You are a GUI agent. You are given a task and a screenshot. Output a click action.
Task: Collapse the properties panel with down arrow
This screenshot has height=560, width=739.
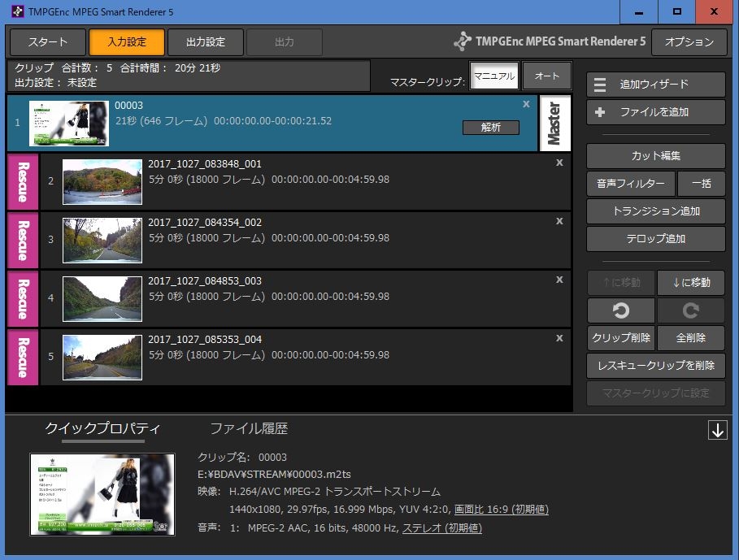[x=717, y=431]
